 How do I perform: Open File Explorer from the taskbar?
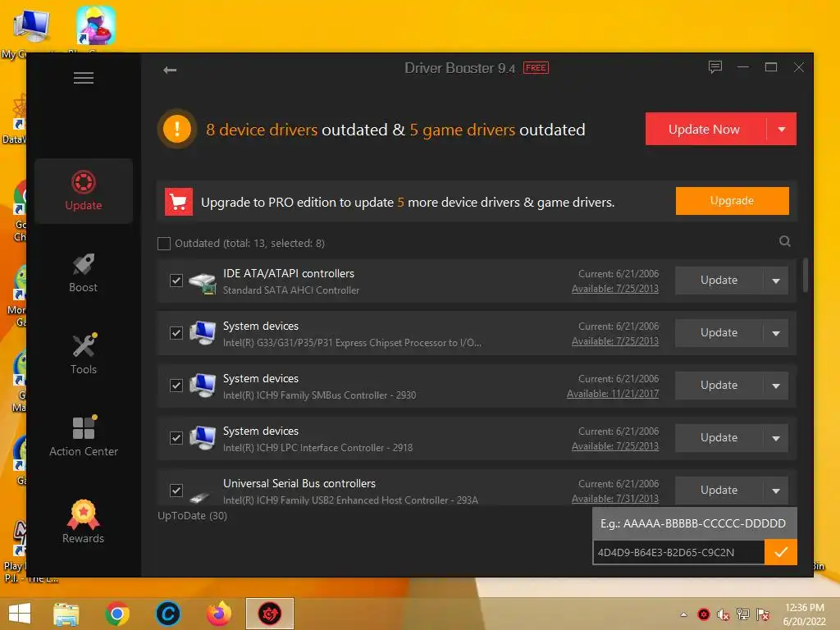[66, 614]
